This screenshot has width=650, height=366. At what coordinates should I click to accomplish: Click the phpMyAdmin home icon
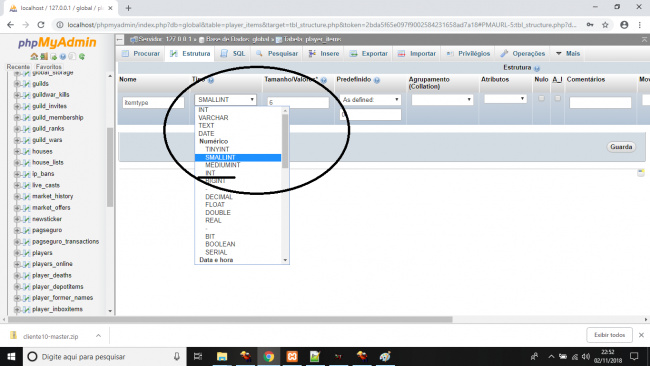[34, 56]
